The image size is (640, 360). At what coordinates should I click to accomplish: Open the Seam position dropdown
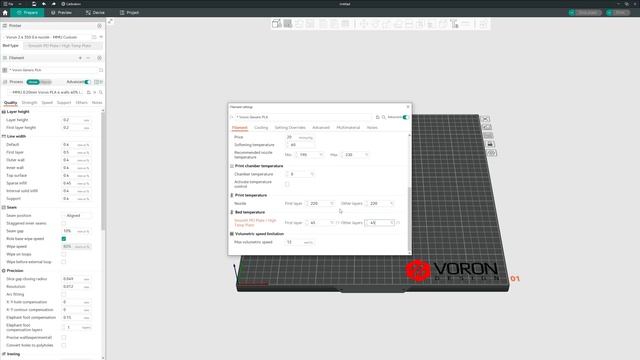point(77,216)
